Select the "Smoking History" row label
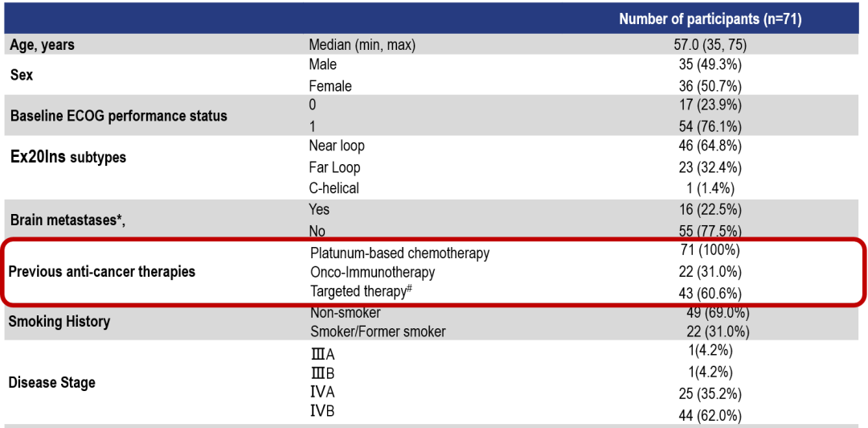The width and height of the screenshot is (868, 428). point(59,322)
